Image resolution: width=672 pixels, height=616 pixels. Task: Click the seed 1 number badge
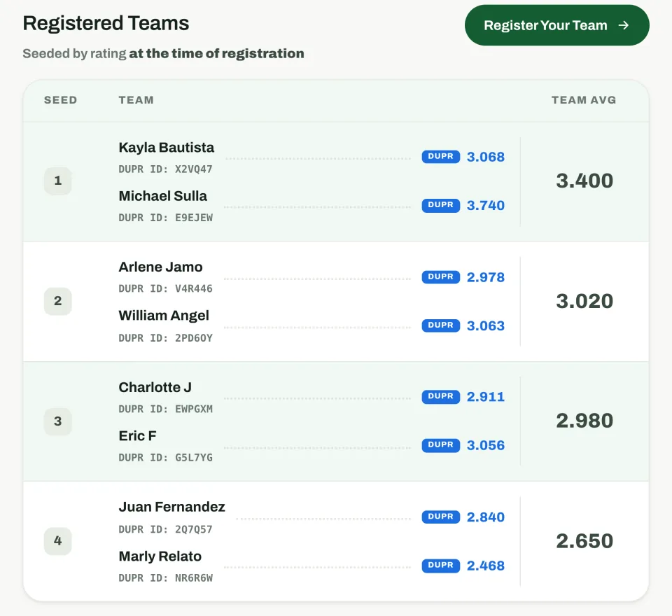pyautogui.click(x=58, y=181)
